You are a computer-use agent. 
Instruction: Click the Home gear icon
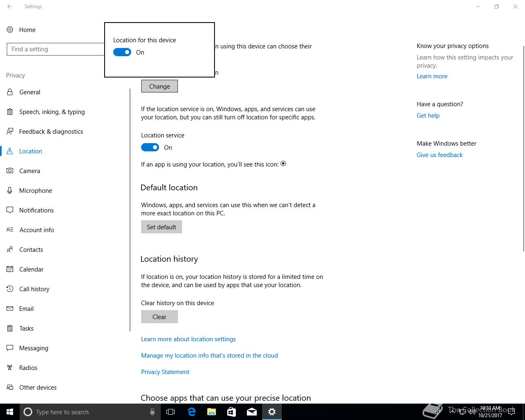tap(10, 30)
